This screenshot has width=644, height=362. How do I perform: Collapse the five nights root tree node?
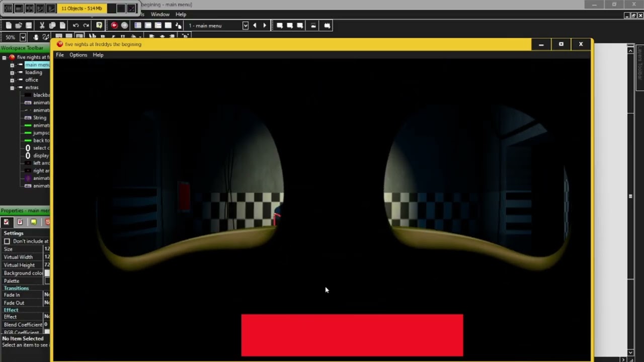click(x=5, y=57)
